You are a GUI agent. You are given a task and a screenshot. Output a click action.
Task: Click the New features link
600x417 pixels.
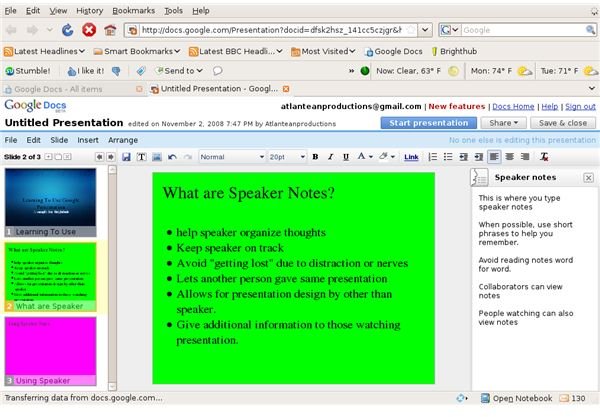pyautogui.click(x=457, y=106)
